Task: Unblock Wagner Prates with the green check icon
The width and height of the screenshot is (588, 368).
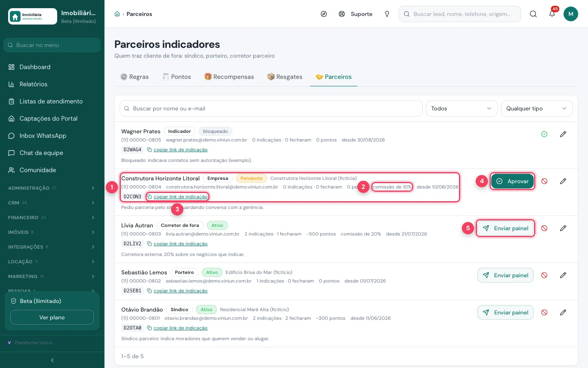Action: coord(544,134)
